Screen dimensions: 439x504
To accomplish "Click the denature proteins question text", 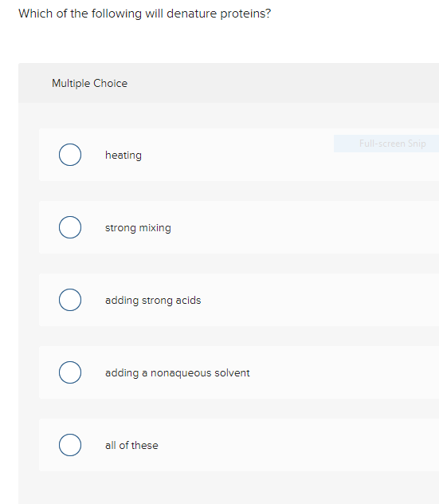I will [x=144, y=14].
